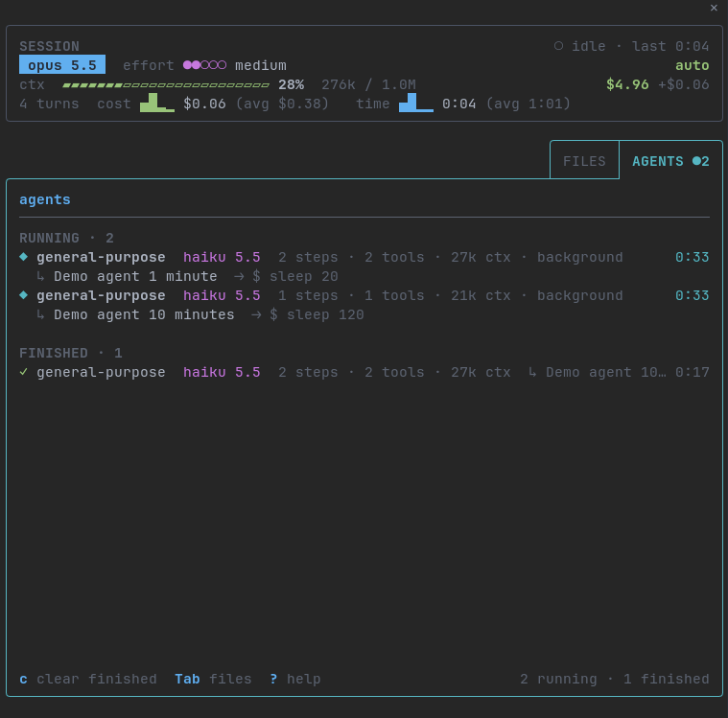
Task: Click the diamond icon of the 10 minutes running agent
Action: click(24, 295)
